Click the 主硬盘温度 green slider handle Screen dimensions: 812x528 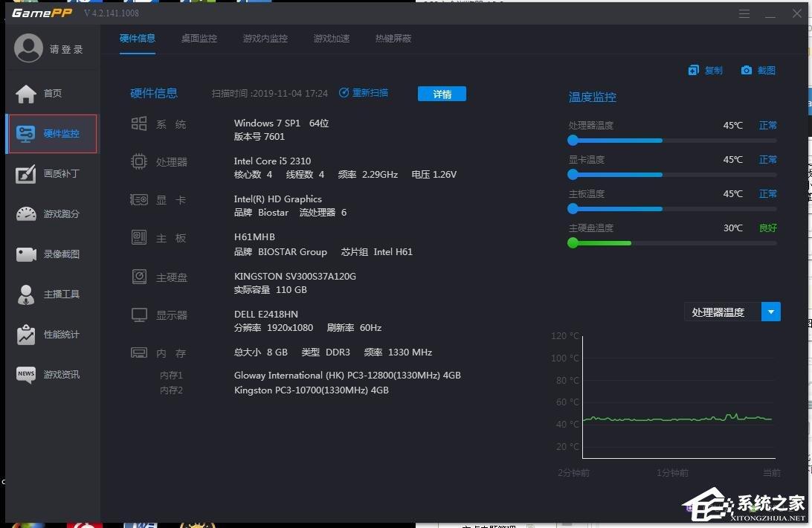pyautogui.click(x=573, y=243)
